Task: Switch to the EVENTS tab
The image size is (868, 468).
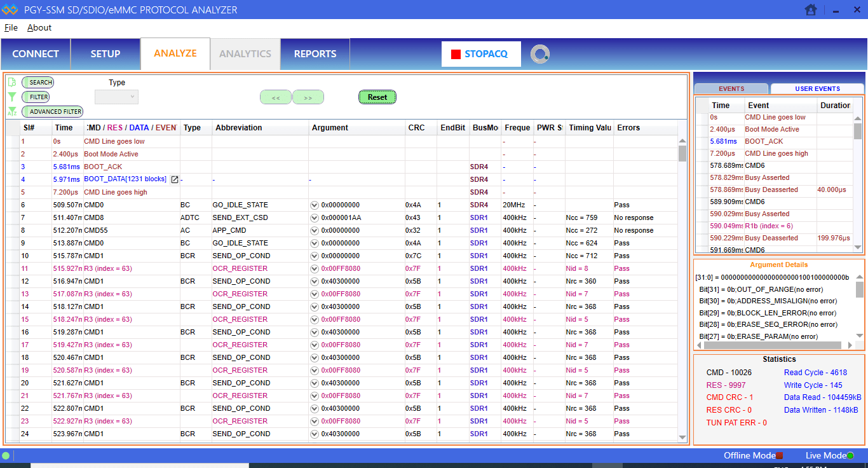Action: point(731,88)
